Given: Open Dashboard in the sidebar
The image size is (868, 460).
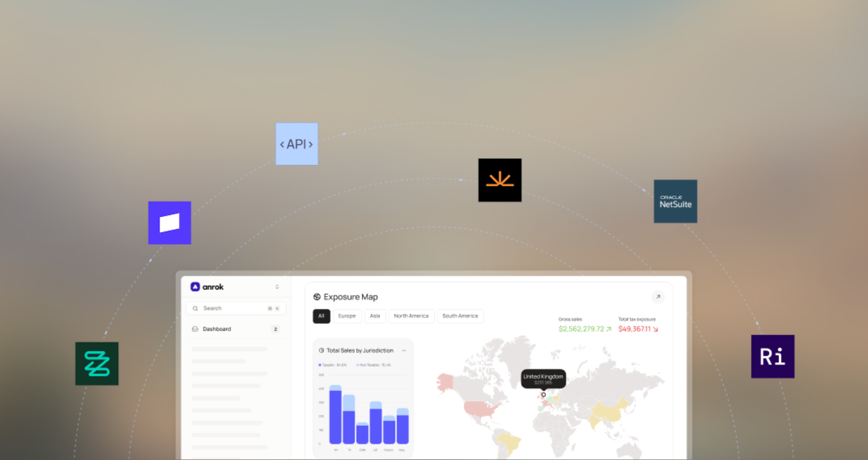Looking at the screenshot, I should pos(236,329).
